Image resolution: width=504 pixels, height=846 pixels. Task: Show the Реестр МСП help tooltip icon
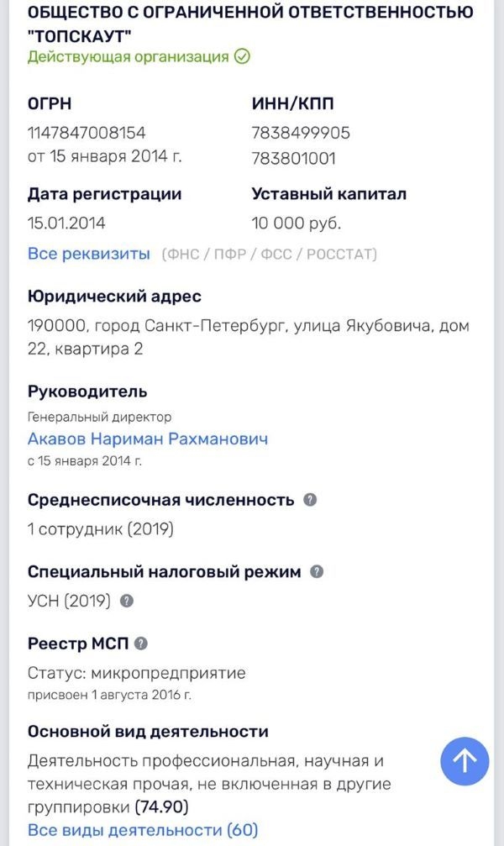tap(141, 644)
